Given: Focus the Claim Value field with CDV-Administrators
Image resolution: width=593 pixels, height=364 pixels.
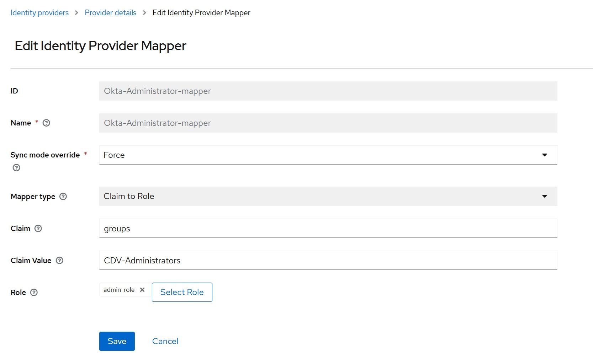Looking at the screenshot, I should click(x=328, y=261).
